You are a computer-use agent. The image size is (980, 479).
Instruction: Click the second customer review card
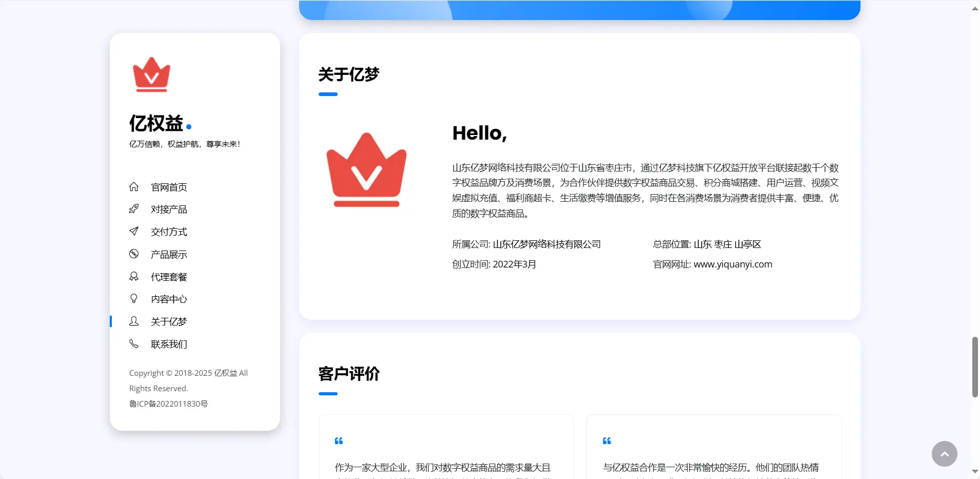[x=713, y=452]
